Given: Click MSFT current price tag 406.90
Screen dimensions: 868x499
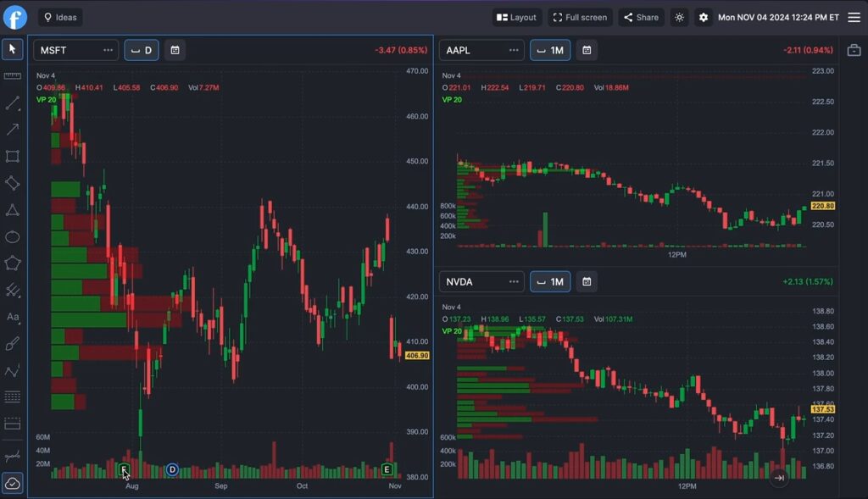Looking at the screenshot, I should coord(417,356).
